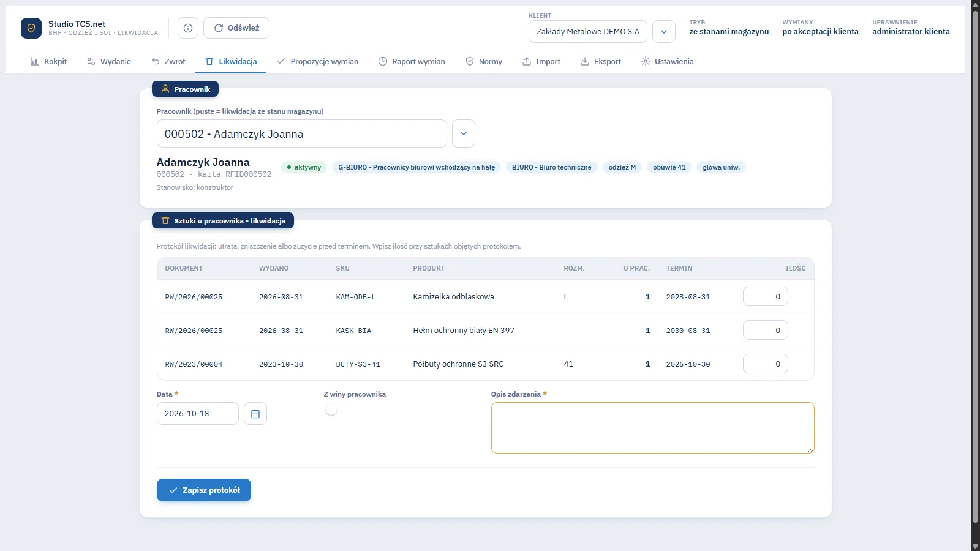The height and width of the screenshot is (551, 980).
Task: Click the PRODUKT column header
Action: click(429, 268)
